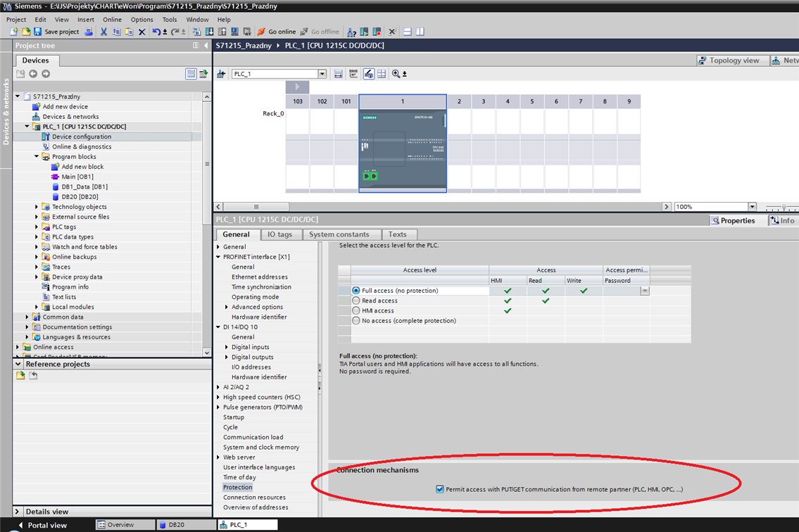
Task: Click Split editor horizontally icon
Action: point(407,32)
